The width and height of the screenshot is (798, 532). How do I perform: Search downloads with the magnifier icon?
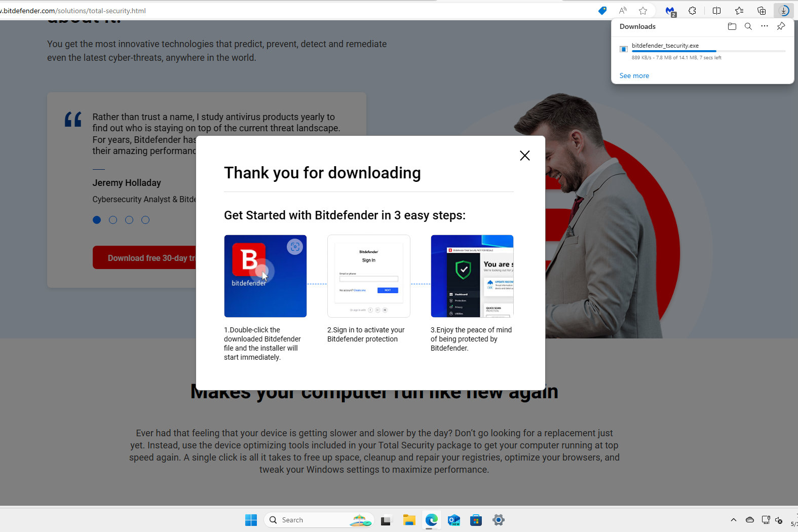pyautogui.click(x=748, y=26)
